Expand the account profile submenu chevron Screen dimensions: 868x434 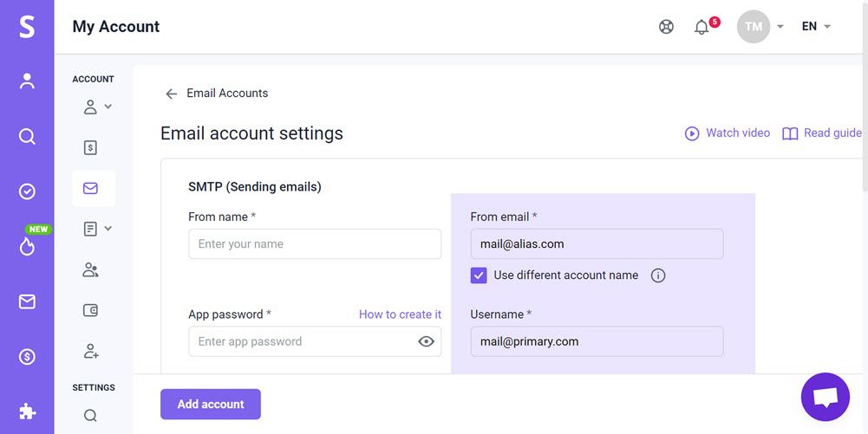tap(108, 107)
